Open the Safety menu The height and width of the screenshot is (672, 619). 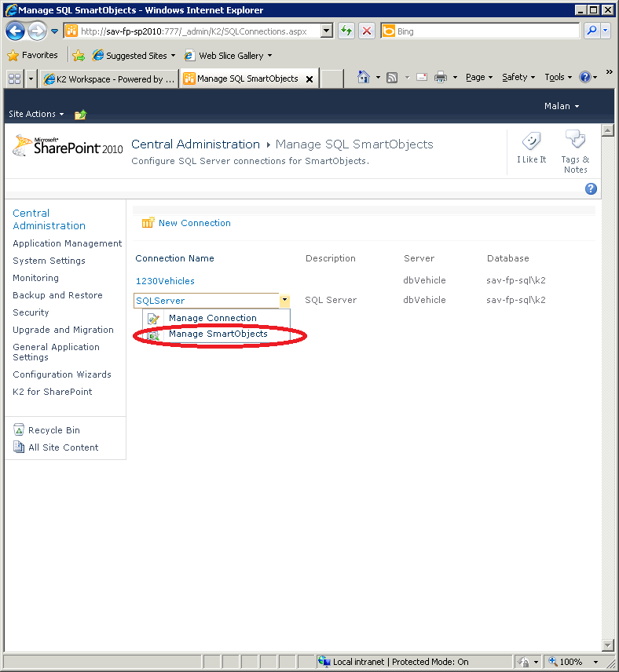coord(518,77)
